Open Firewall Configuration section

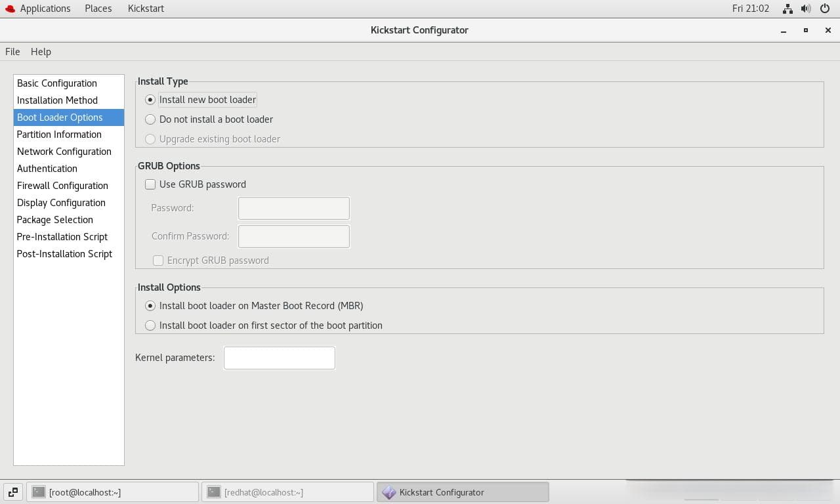coord(68,186)
